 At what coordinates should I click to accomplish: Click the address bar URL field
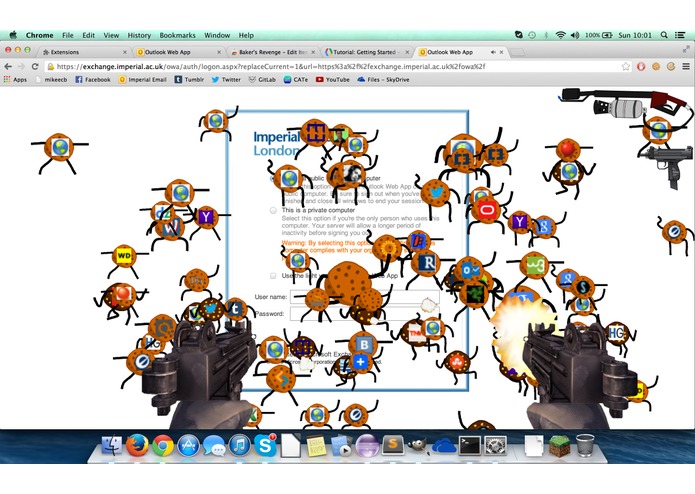pyautogui.click(x=332, y=66)
